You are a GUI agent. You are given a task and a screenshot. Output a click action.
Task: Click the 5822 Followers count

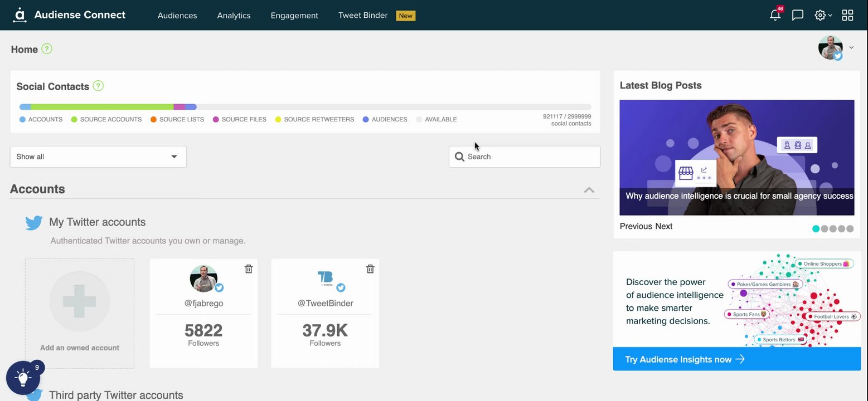point(203,334)
